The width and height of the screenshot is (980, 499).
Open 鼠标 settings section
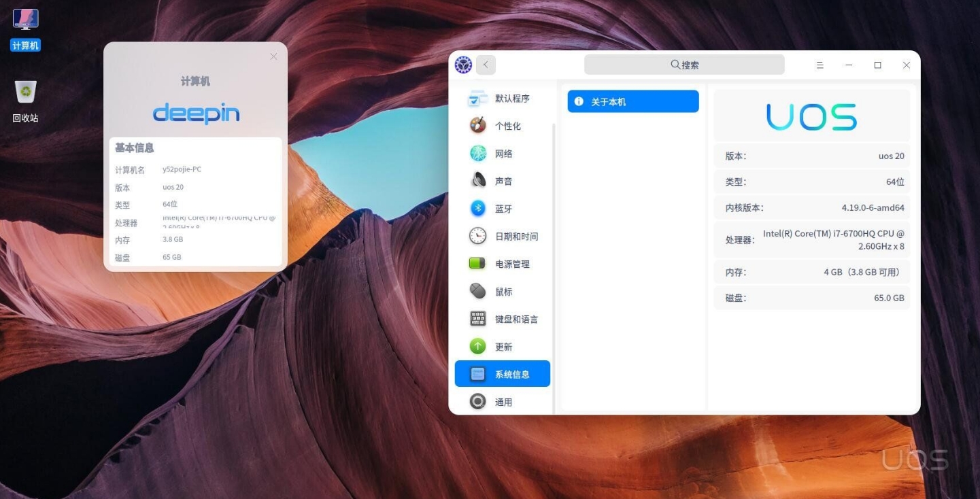503,292
